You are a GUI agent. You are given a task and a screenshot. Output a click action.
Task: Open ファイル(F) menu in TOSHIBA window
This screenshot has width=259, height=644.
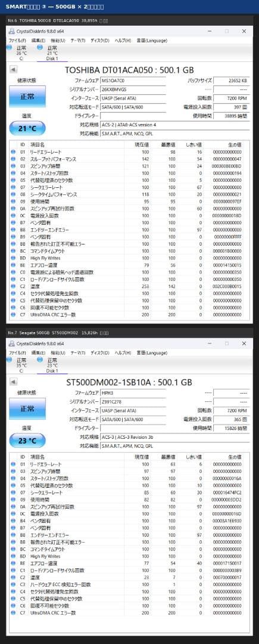17,41
